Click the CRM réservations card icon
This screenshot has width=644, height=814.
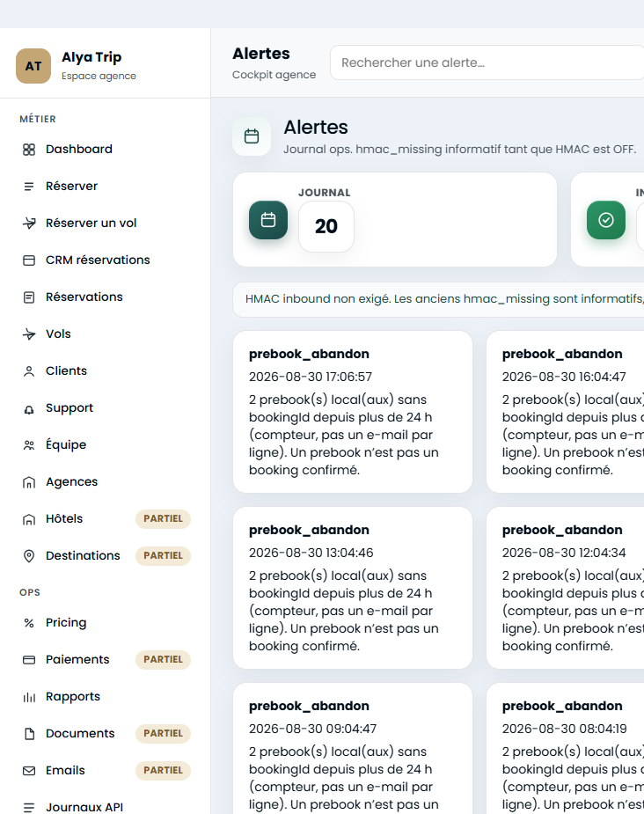[29, 260]
